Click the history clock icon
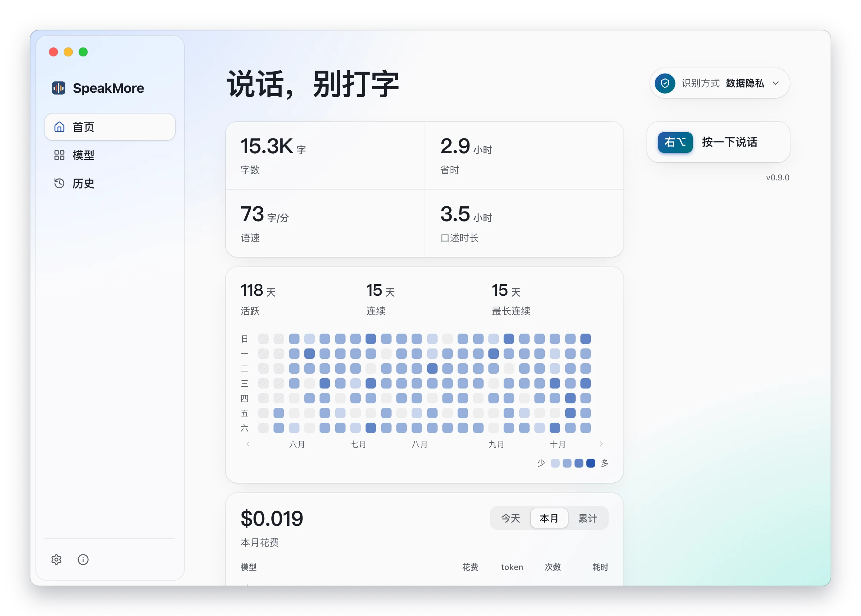Image resolution: width=861 pixels, height=616 pixels. click(59, 183)
